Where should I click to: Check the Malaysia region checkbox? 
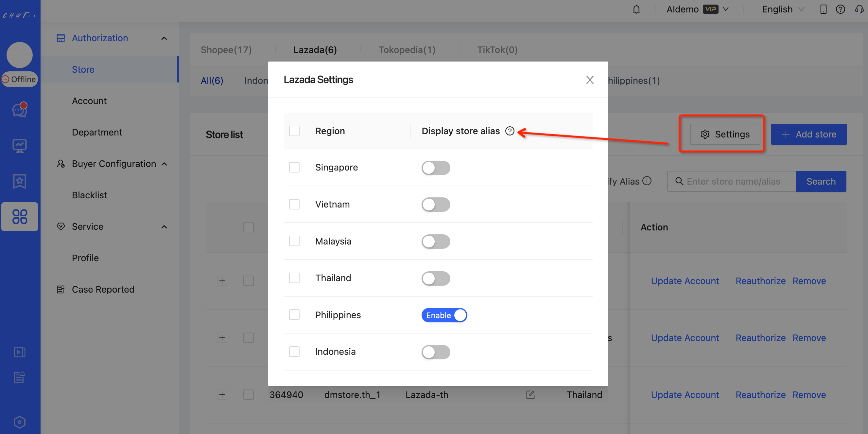[294, 241]
